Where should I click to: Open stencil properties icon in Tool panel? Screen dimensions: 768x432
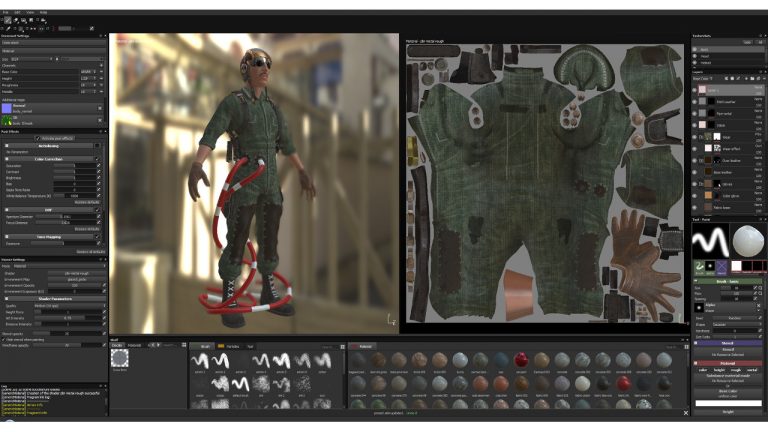[x=721, y=267]
